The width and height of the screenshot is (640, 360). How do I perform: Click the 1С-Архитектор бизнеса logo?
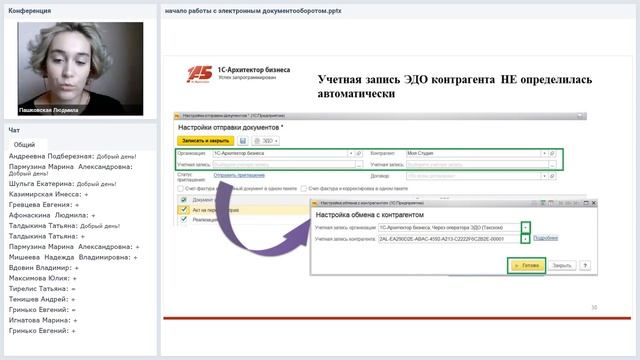[x=200, y=74]
